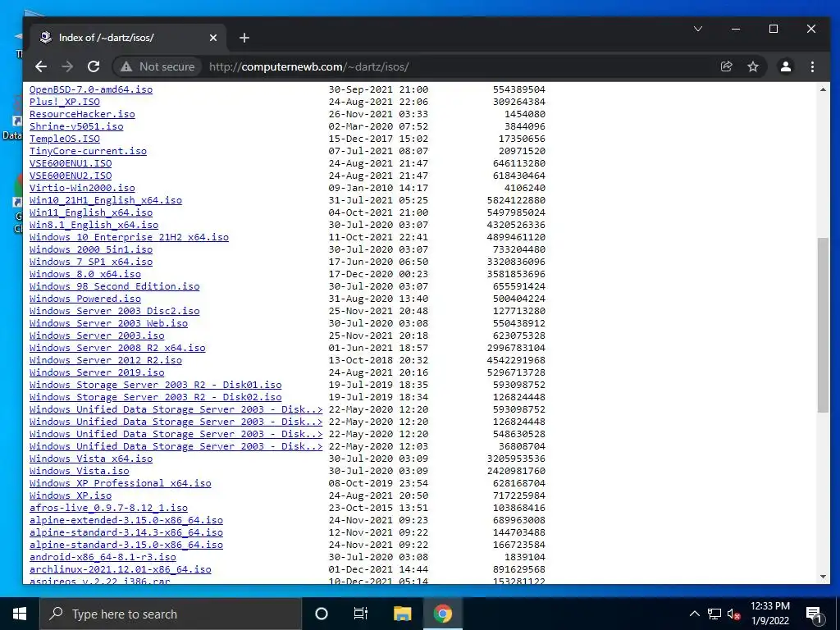Download Windows_Server_2008_R2_x64.iso
Image resolution: width=840 pixels, height=630 pixels.
tap(117, 348)
